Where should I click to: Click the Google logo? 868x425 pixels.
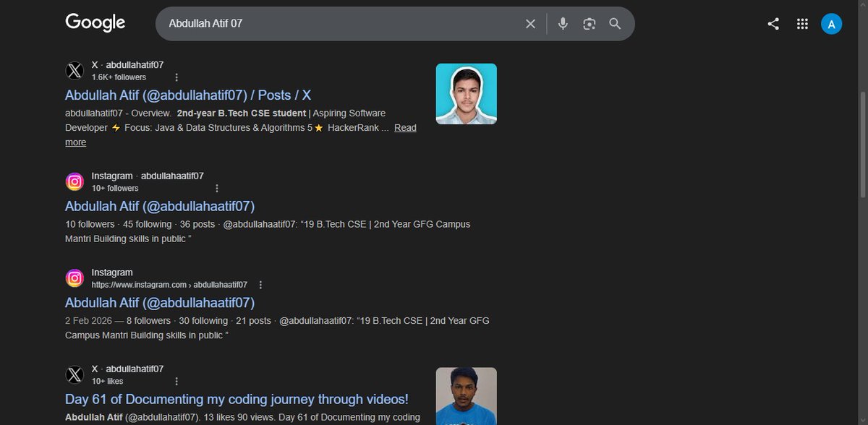tap(95, 23)
